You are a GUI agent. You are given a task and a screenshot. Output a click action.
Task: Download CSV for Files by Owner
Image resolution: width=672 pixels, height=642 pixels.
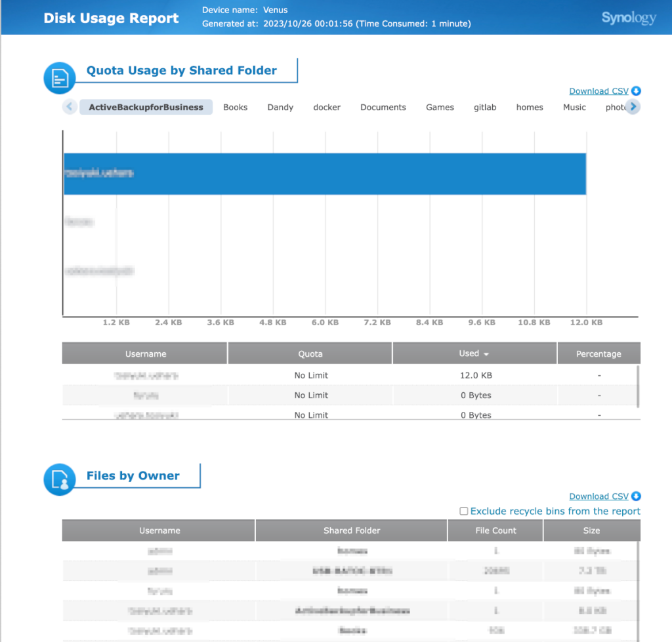(598, 496)
